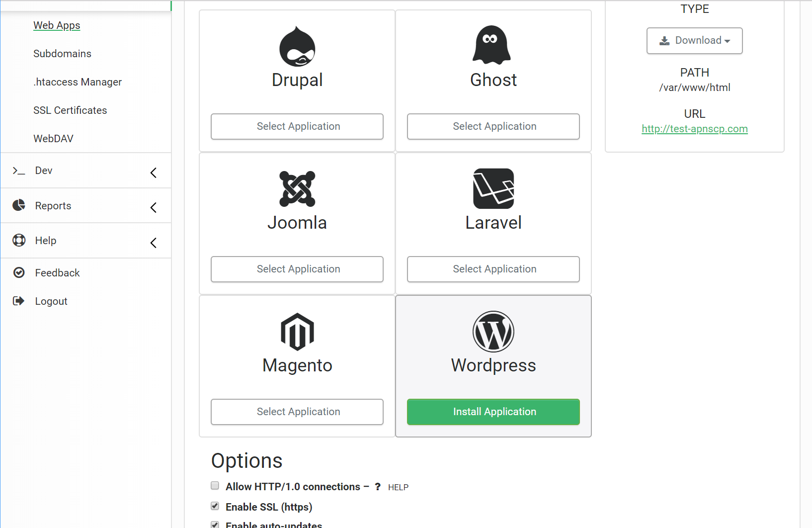Expand the Help menu chevron
The height and width of the screenshot is (528, 812).
point(154,243)
